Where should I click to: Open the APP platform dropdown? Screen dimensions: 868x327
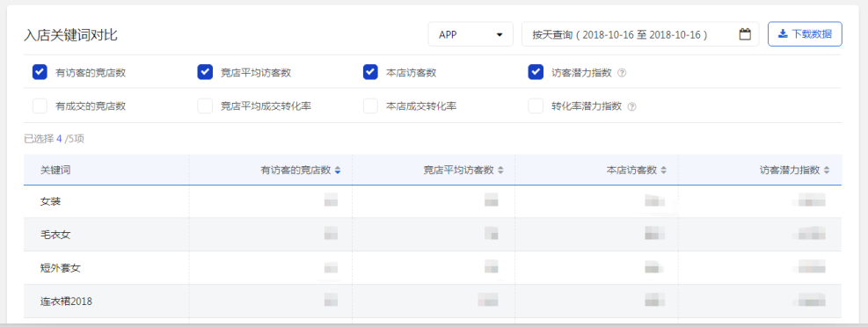(x=470, y=34)
